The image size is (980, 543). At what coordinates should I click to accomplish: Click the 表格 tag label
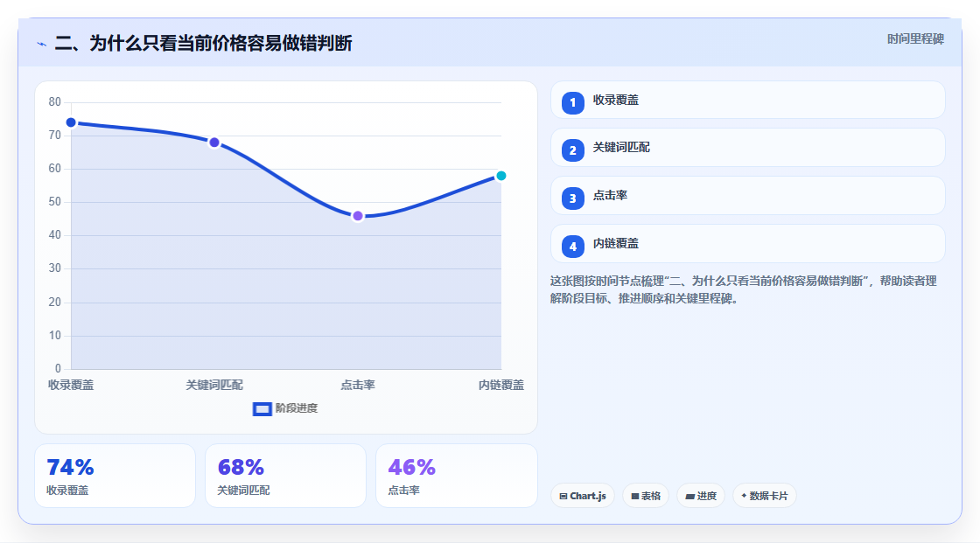[651, 496]
